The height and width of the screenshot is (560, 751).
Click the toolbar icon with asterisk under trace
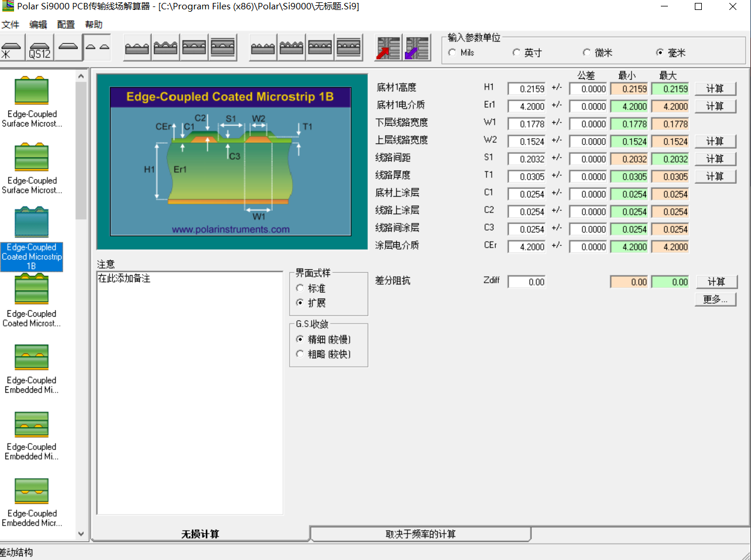[11, 47]
